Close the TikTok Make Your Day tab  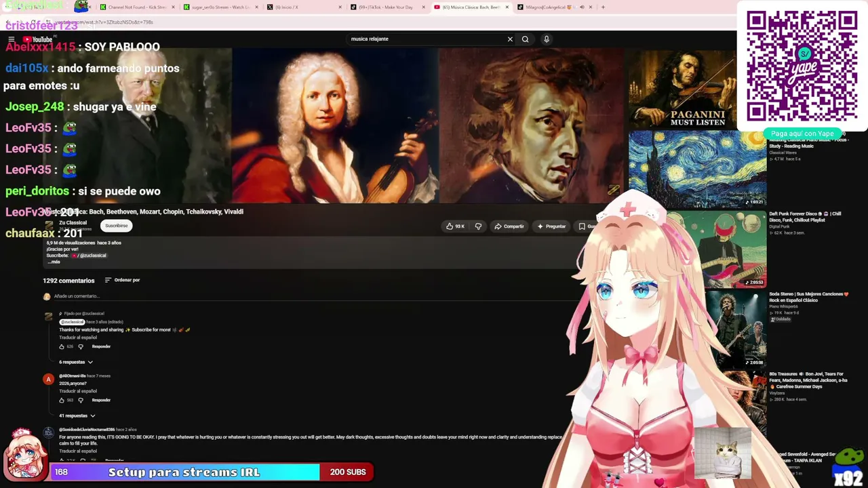(x=424, y=7)
